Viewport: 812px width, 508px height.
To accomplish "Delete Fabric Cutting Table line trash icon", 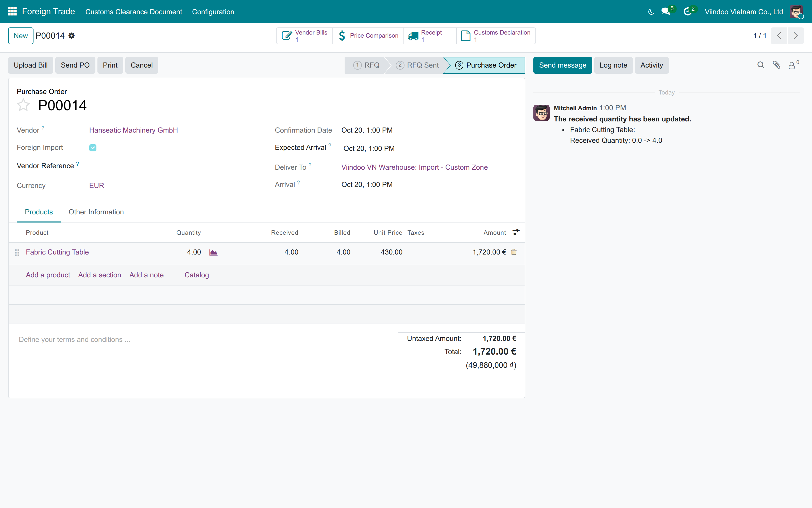I will point(514,252).
